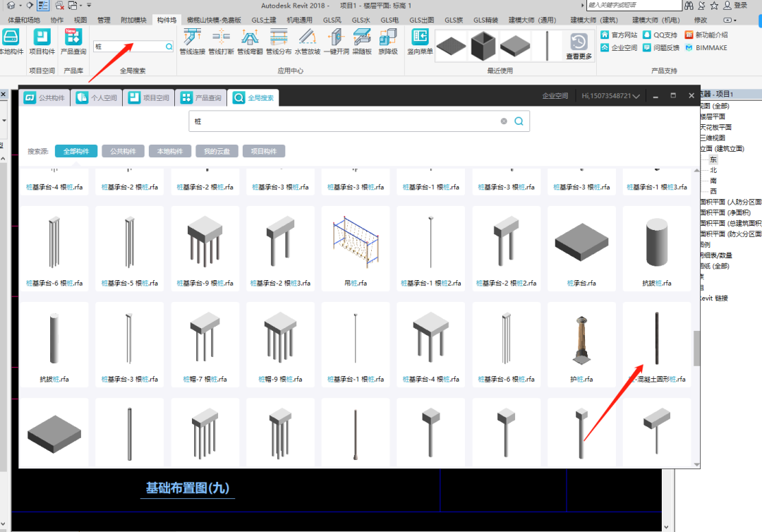The height and width of the screenshot is (532, 762).
Task: Switch to 项目空间 tab
Action: (x=149, y=97)
